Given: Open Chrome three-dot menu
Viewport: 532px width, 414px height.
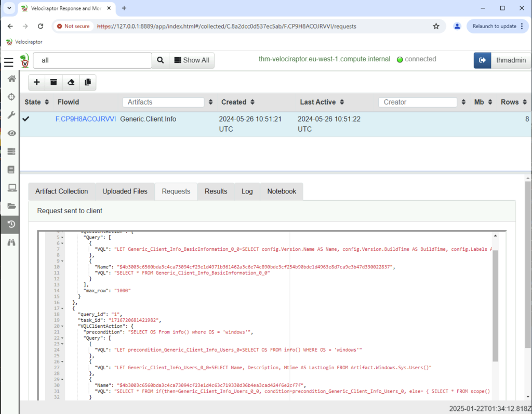Looking at the screenshot, I should (522, 26).
